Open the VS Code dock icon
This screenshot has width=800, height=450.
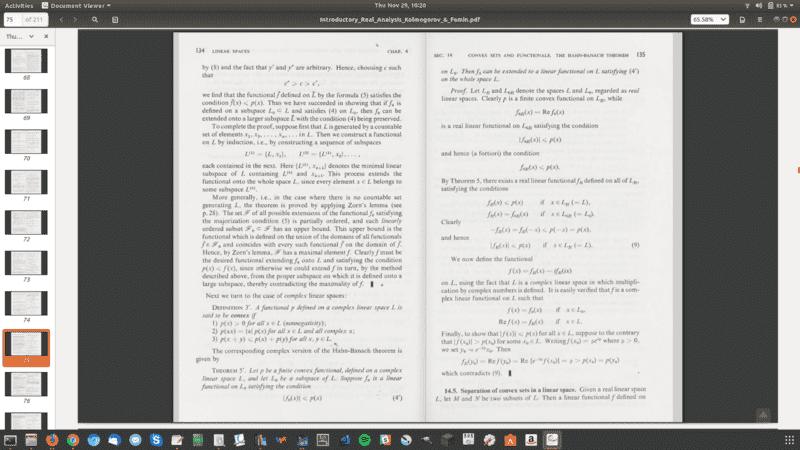(344, 440)
